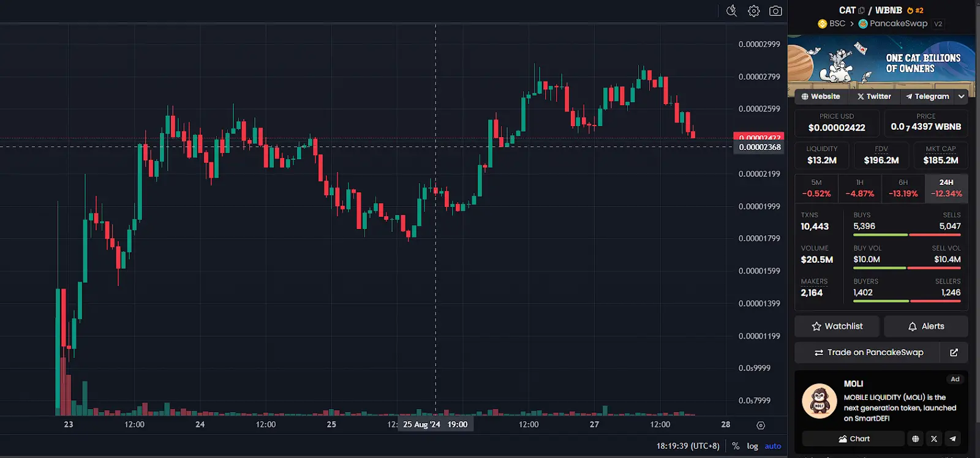The height and width of the screenshot is (458, 980).
Task: Click the v2 version badge
Action: (938, 24)
